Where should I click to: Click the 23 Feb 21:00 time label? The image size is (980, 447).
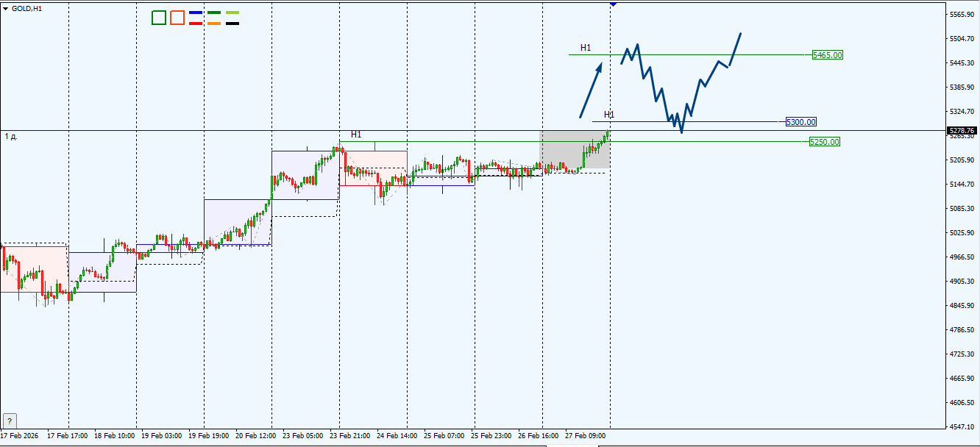point(350,436)
